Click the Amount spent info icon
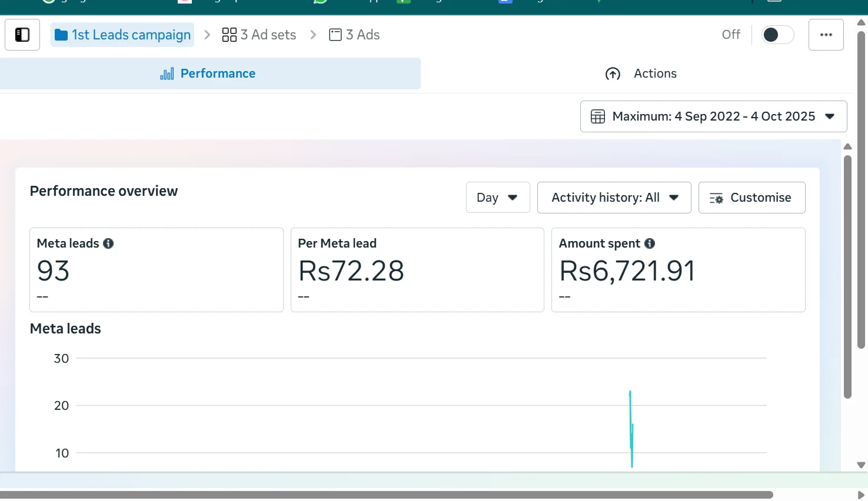868x501 pixels. click(x=650, y=243)
